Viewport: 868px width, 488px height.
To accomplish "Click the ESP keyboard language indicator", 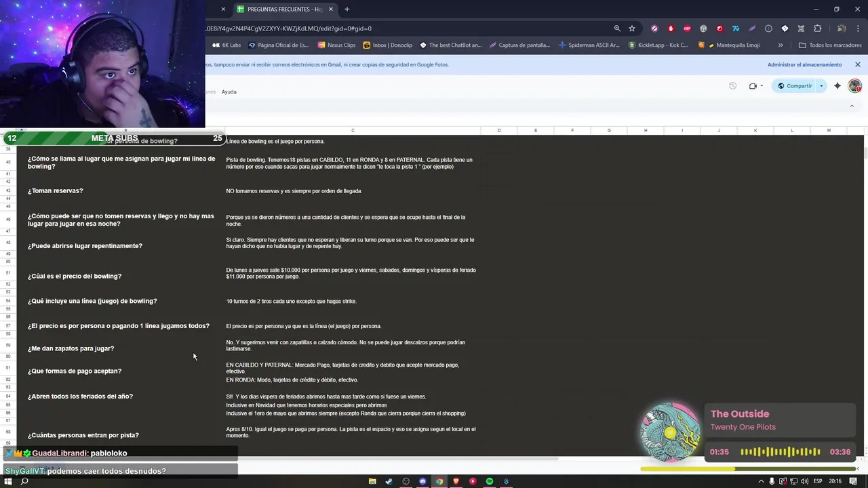I will coord(818,481).
